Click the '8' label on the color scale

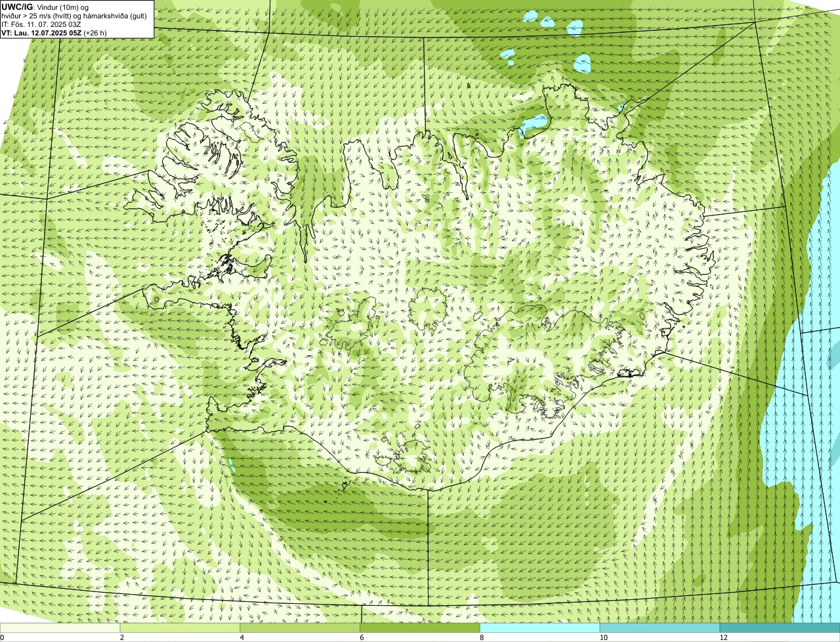point(482,637)
